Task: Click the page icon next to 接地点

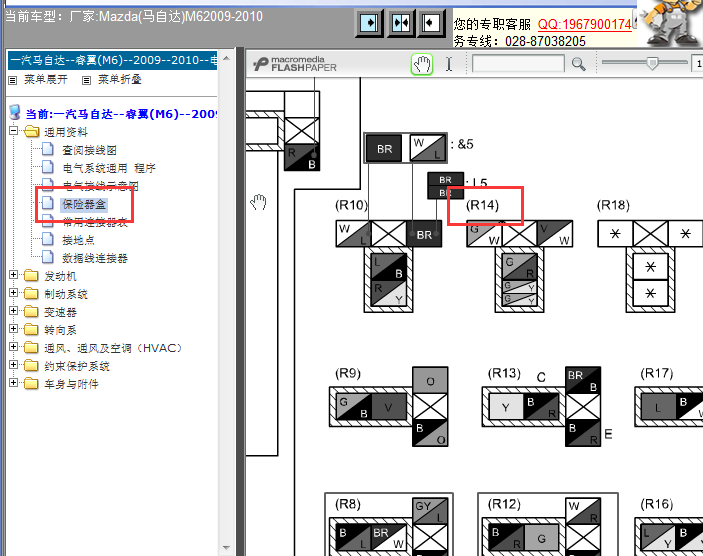Action: [48, 239]
